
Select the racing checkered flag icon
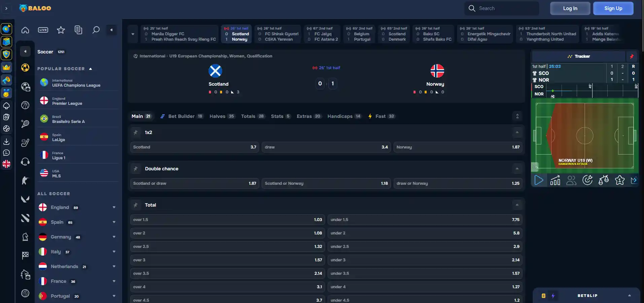[25, 256]
